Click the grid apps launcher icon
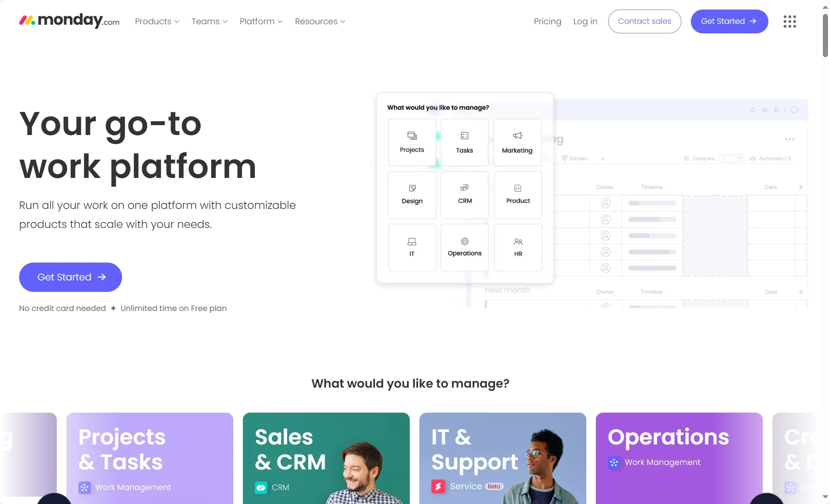The image size is (830, 504). click(x=790, y=21)
